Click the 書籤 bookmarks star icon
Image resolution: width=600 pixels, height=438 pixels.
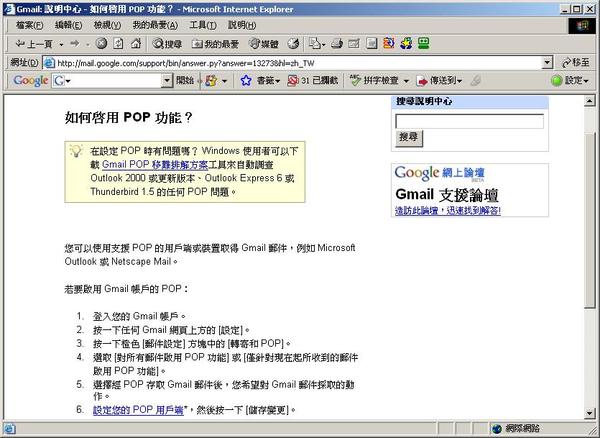coord(246,81)
